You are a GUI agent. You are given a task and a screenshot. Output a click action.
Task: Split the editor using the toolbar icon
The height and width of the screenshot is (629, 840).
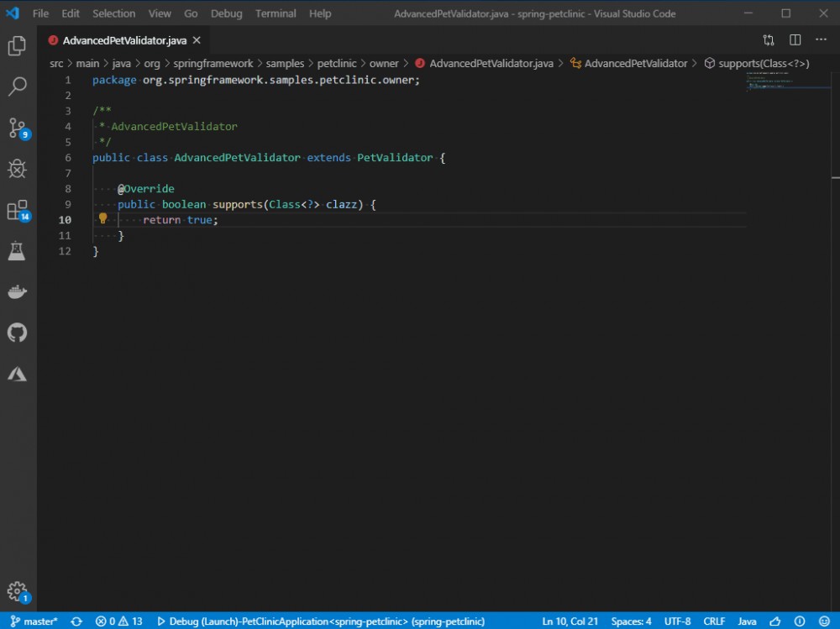pos(795,39)
